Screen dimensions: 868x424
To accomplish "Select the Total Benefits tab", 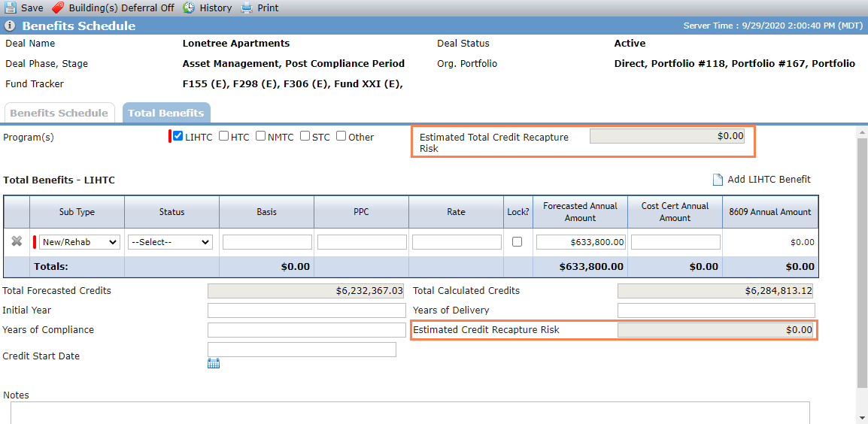I will click(166, 113).
